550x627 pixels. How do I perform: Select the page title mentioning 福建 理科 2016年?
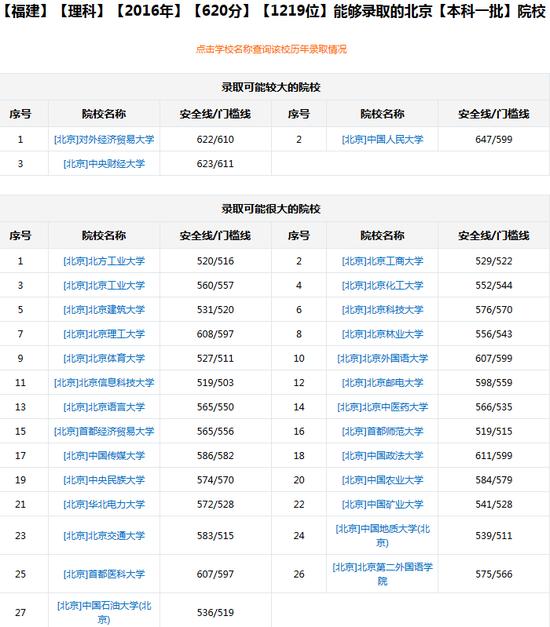click(x=275, y=11)
